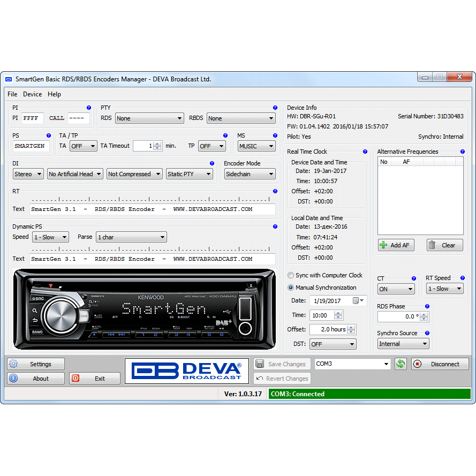476x476 pixels.
Task: Click the About button
Action: pyautogui.click(x=36, y=378)
